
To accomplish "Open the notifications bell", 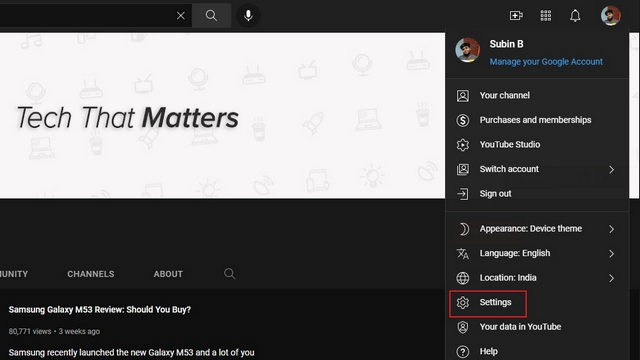I will (x=575, y=16).
